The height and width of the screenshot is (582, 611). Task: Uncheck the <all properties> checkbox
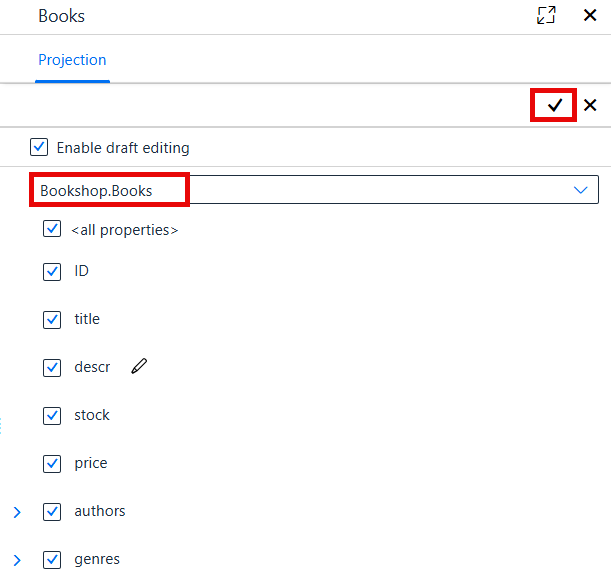point(52,229)
